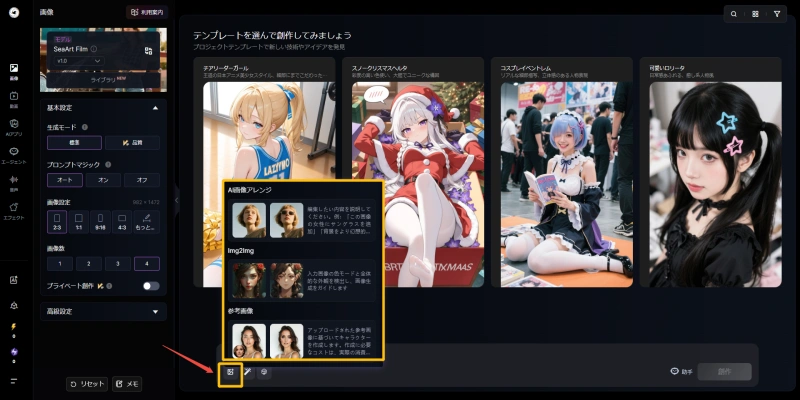Click the 生成モード help icon
Image resolution: width=800 pixels, height=400 pixels.
(85, 127)
